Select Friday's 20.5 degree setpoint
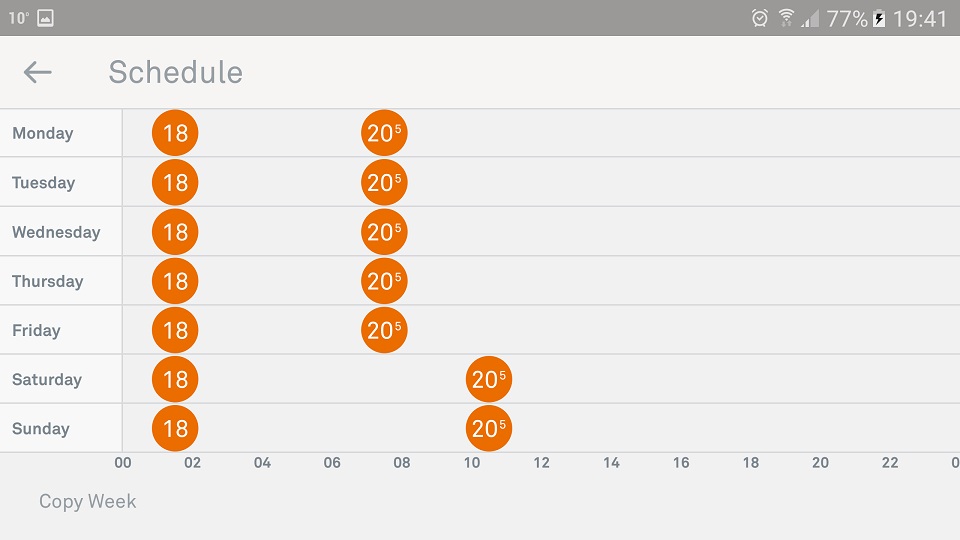 (384, 330)
